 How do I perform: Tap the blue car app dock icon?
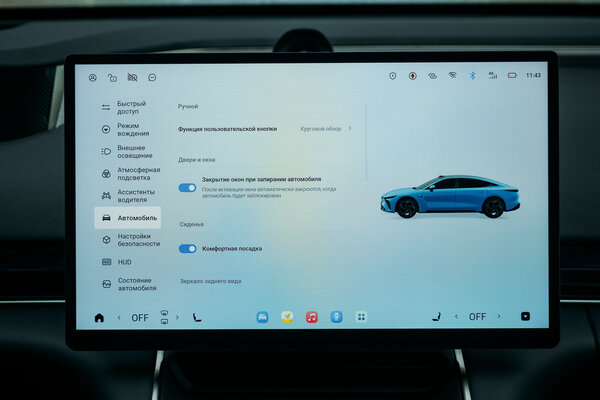[x=262, y=317]
